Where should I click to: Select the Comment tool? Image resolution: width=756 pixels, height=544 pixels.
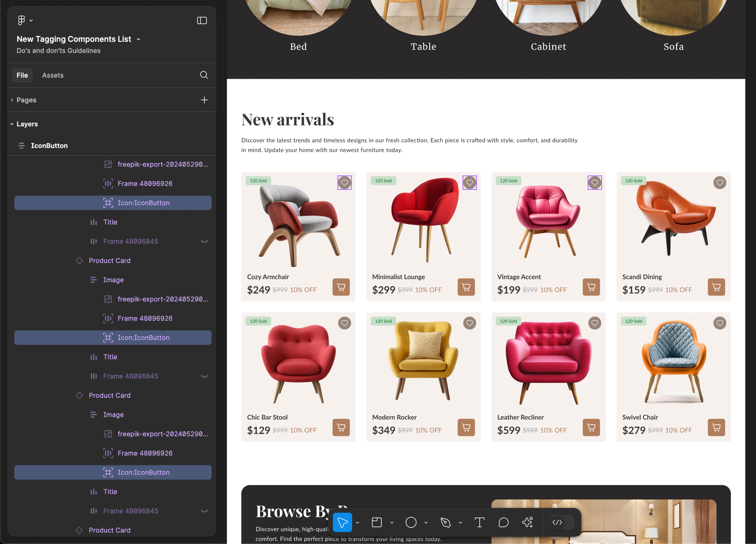coord(503,522)
